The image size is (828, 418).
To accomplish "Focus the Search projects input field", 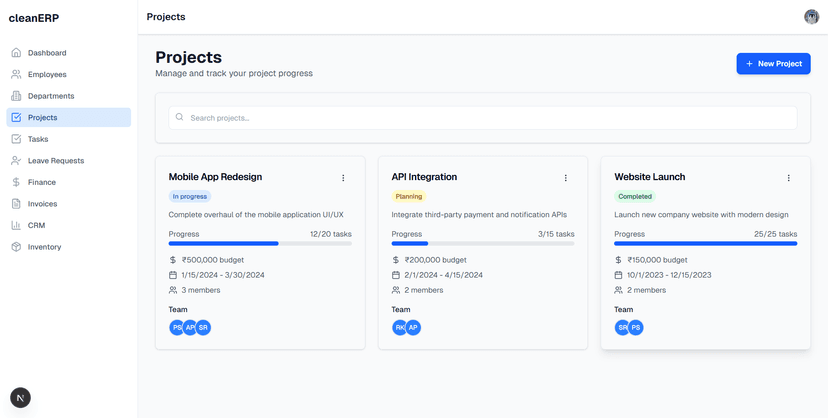I will tap(483, 118).
